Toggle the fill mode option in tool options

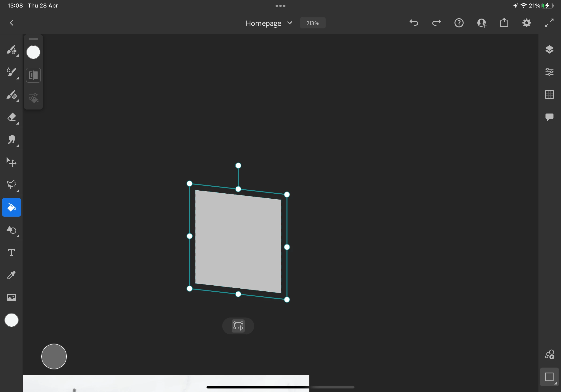tap(33, 75)
